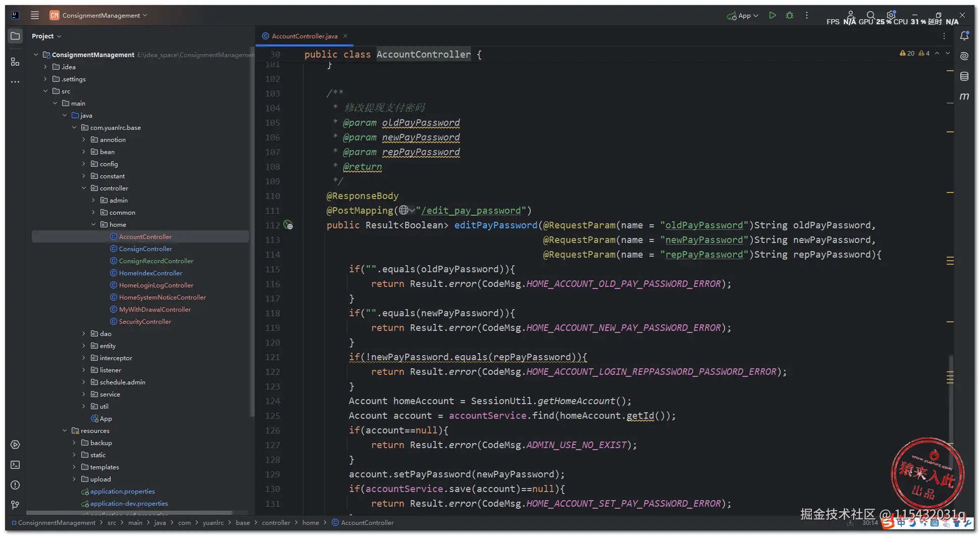Click the yuanlrc breadcrumb in the navigation bar

213,523
